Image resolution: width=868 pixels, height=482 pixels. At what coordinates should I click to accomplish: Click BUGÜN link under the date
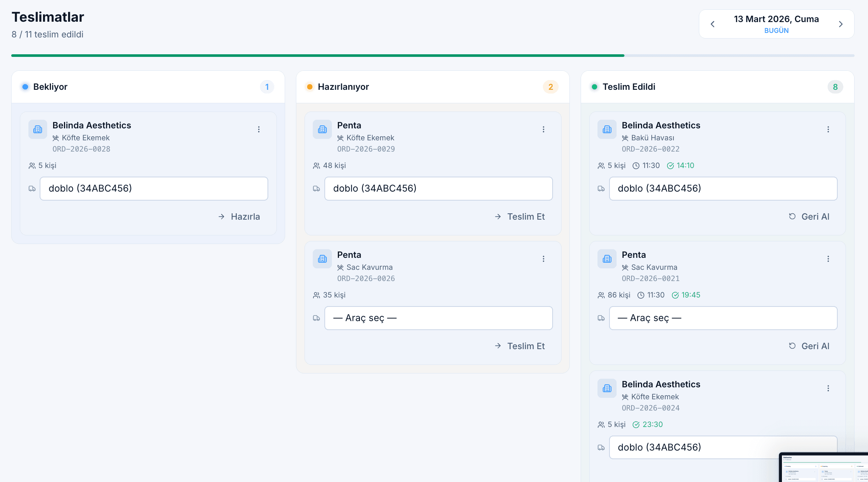776,31
